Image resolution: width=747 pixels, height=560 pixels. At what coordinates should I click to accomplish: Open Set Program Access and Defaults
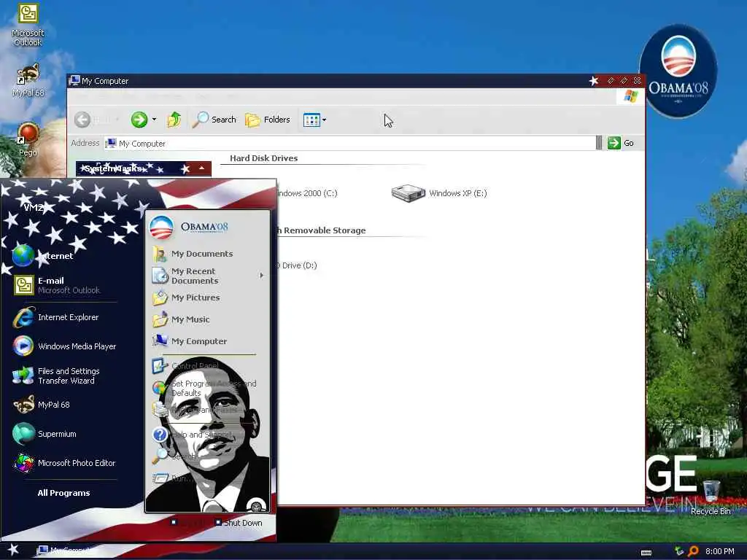click(x=204, y=388)
